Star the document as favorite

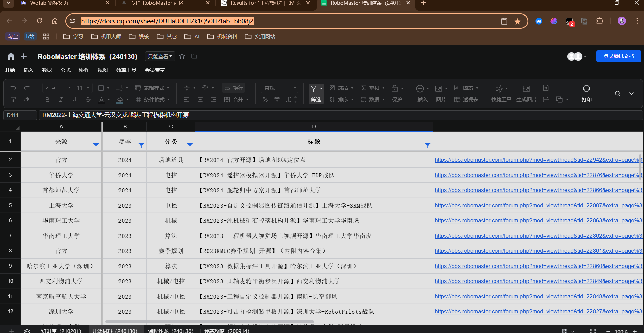coord(182,56)
